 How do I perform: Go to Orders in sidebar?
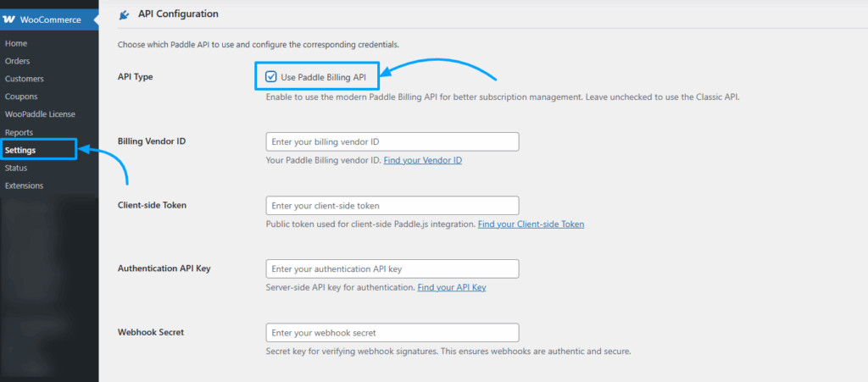pyautogui.click(x=17, y=61)
